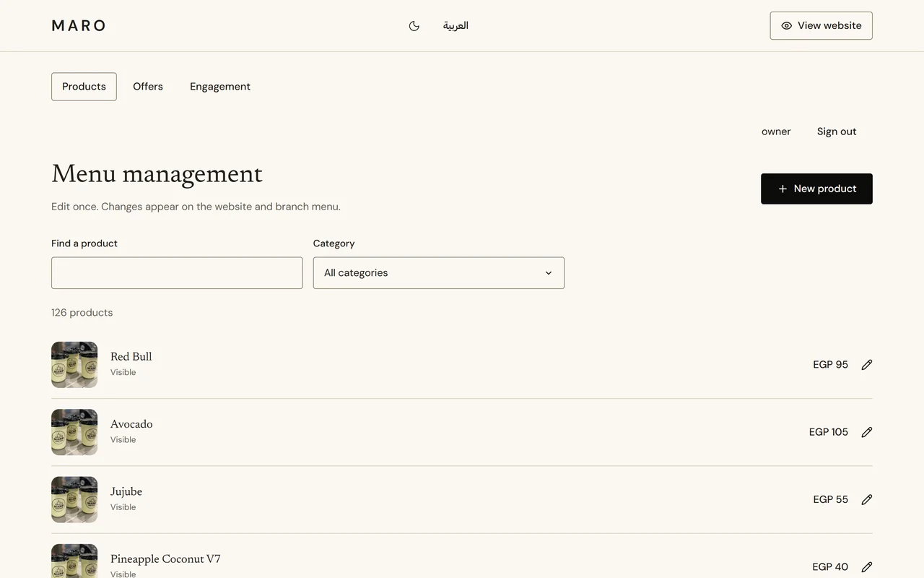Edit the Avocado product pencil icon
The height and width of the screenshot is (578, 924).
pyautogui.click(x=867, y=432)
